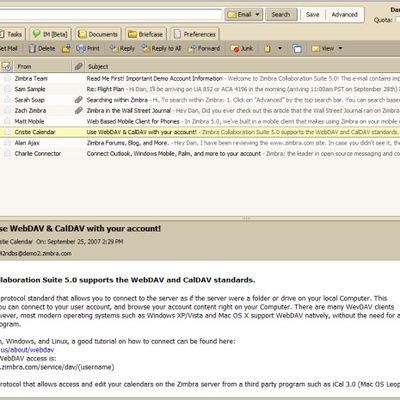Click Save to save the search
Screen dimensions: 400x400
coord(313,15)
